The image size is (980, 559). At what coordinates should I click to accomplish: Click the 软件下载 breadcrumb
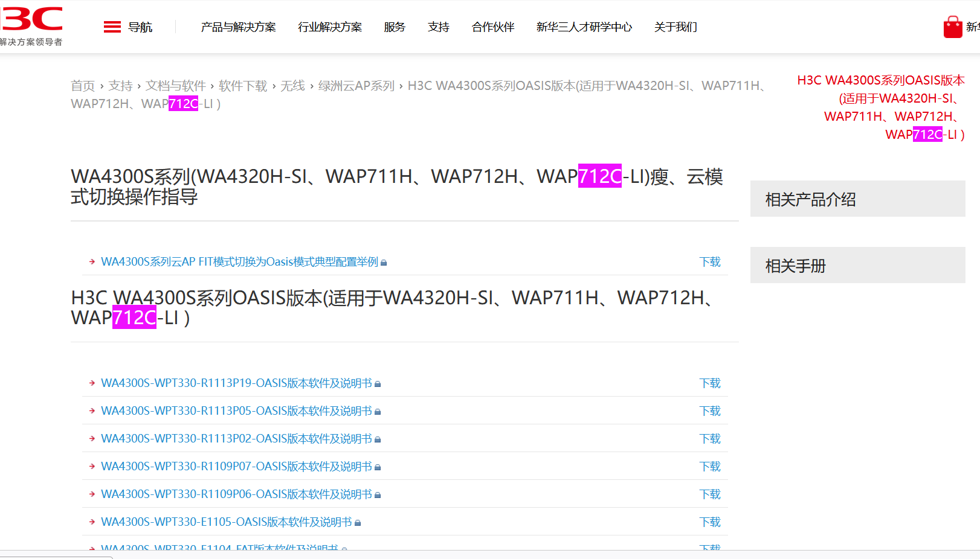243,86
